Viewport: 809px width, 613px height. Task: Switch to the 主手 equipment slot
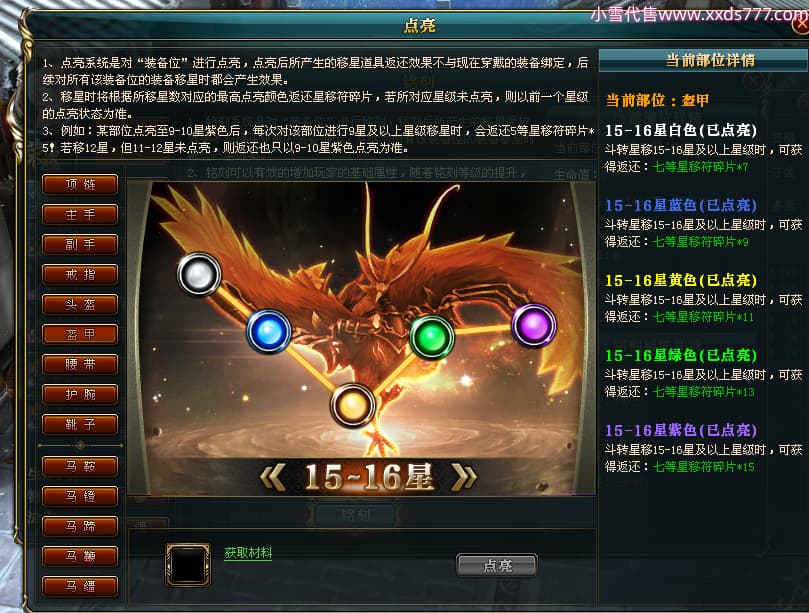pyautogui.click(x=80, y=214)
